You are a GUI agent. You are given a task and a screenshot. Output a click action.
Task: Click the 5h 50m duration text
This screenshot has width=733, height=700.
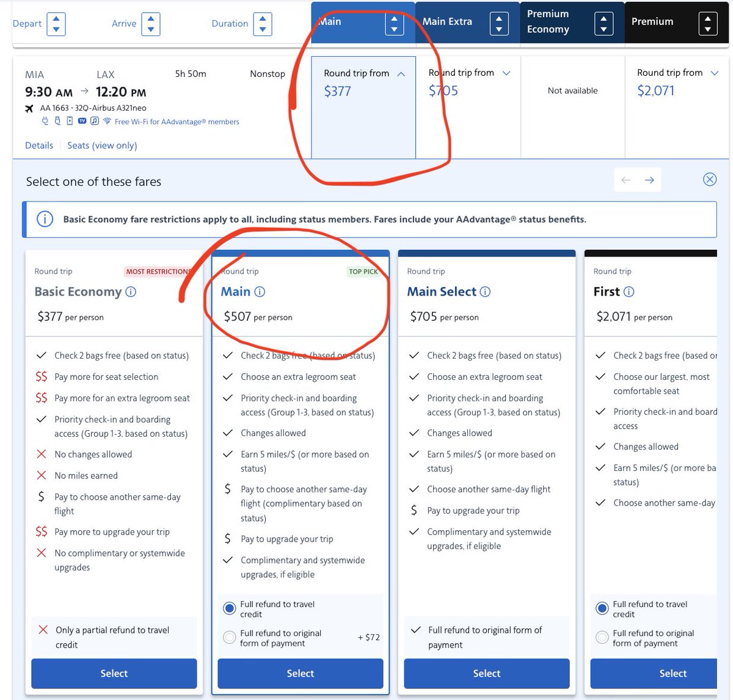click(191, 74)
